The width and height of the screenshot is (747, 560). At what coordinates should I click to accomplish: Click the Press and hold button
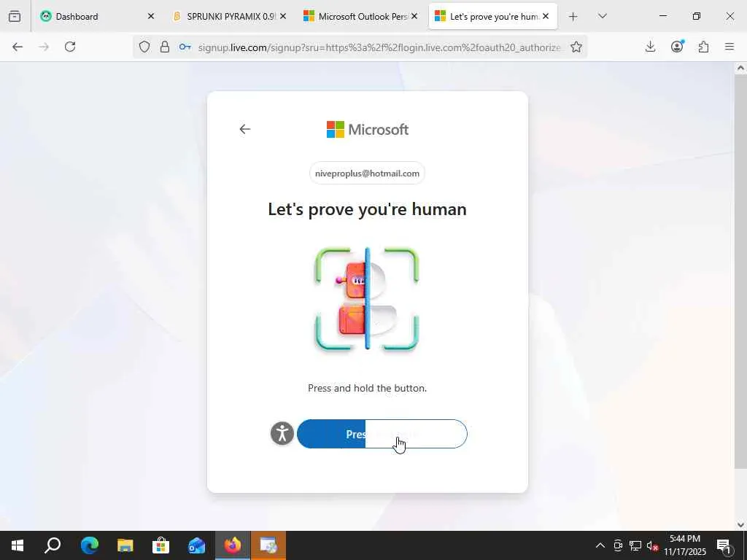pyautogui.click(x=382, y=434)
